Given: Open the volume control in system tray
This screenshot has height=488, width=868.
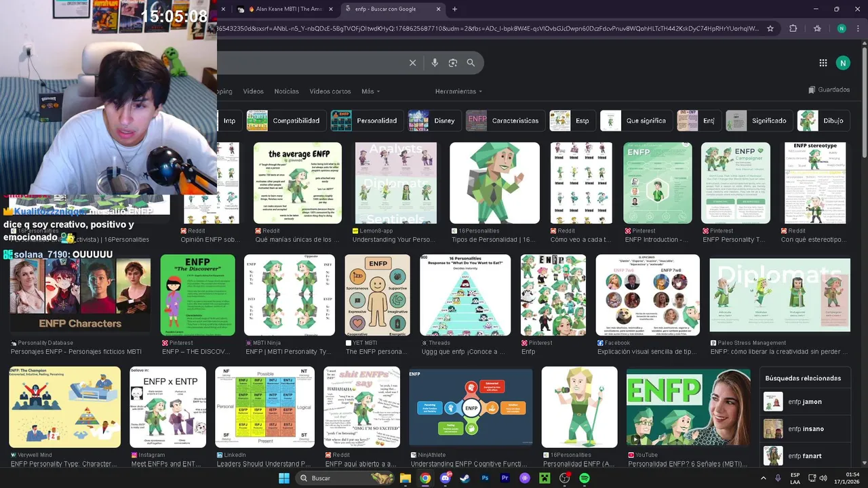Looking at the screenshot, I should point(823,479).
